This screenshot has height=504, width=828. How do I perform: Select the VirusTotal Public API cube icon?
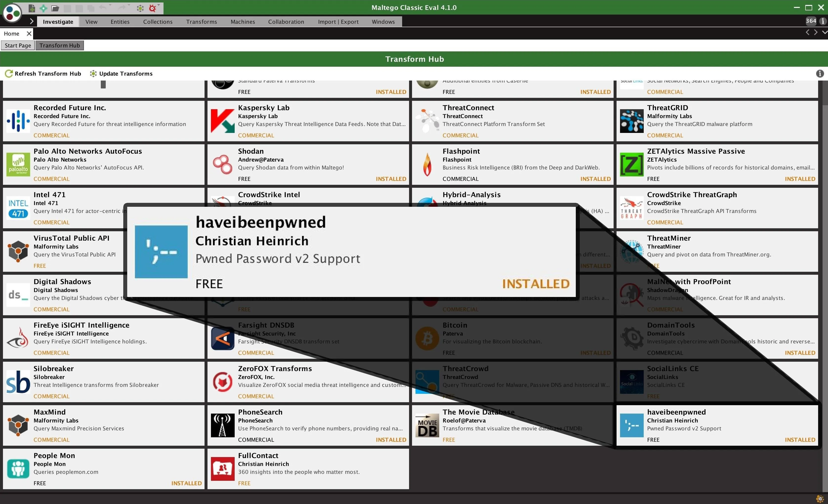point(18,252)
